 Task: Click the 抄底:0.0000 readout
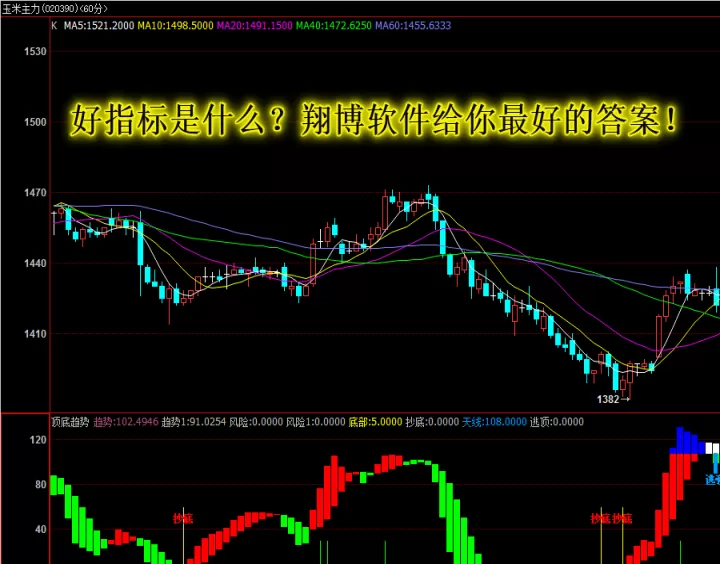[x=432, y=422]
